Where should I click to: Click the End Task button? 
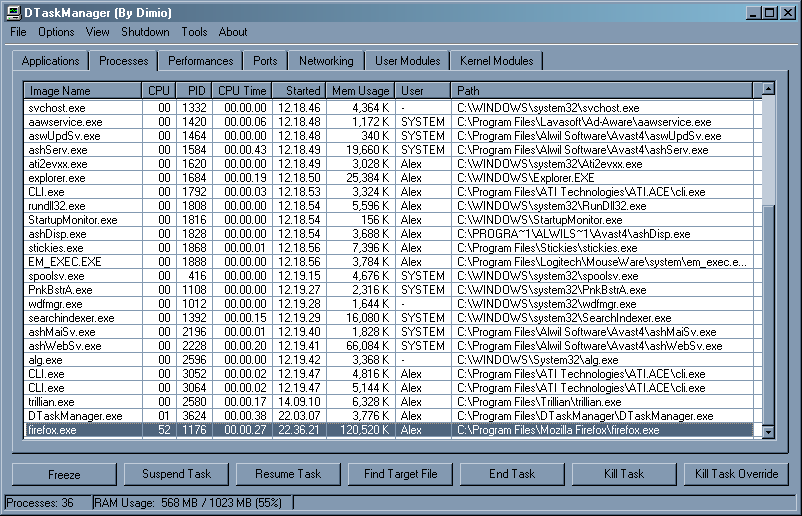pyautogui.click(x=513, y=474)
